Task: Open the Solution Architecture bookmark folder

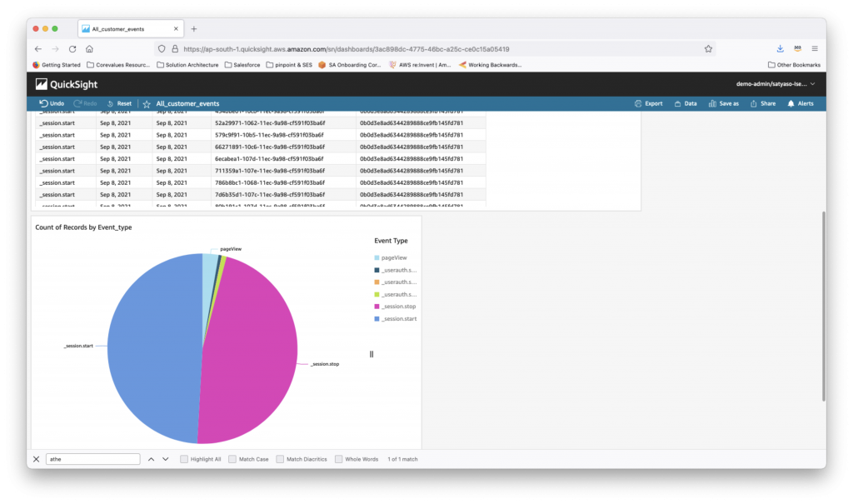Action: click(x=187, y=65)
